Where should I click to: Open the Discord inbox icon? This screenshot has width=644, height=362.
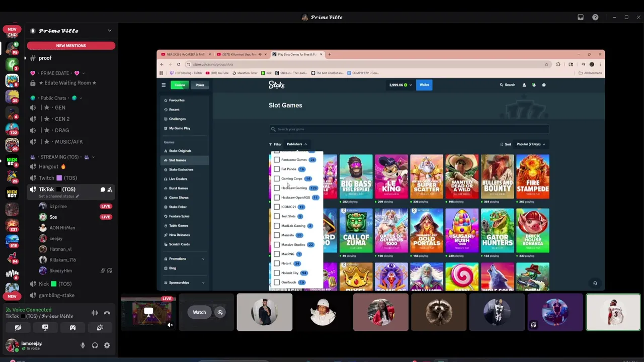click(x=581, y=17)
